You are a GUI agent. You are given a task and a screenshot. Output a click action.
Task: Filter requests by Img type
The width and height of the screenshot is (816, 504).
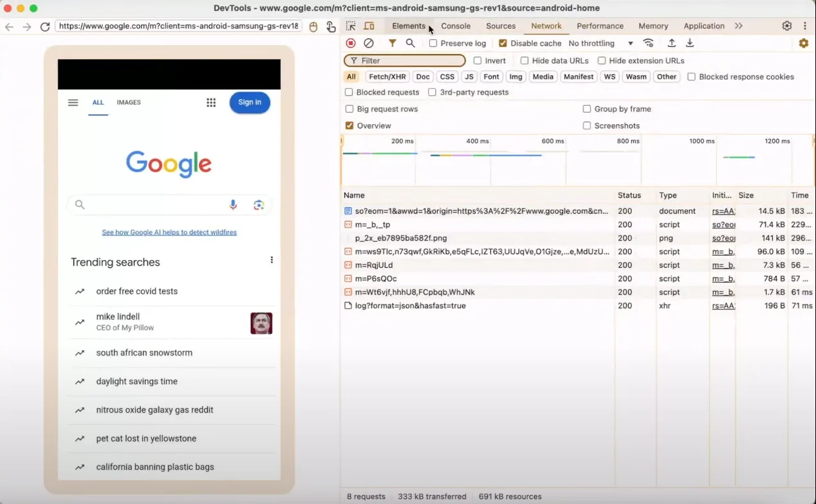[515, 77]
